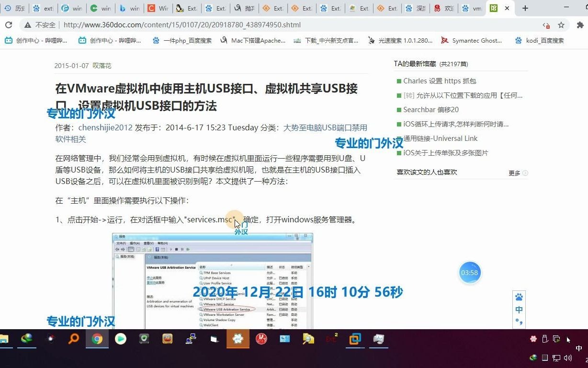Viewport: 588px width, 368px height.
Task: Expand 更多 in the 喜欢该文的人也喜欢 section
Action: 515,172
